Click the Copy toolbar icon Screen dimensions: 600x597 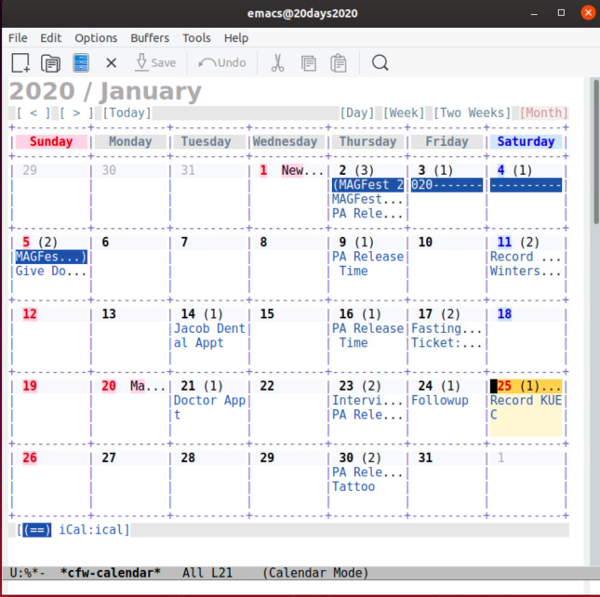(308, 63)
